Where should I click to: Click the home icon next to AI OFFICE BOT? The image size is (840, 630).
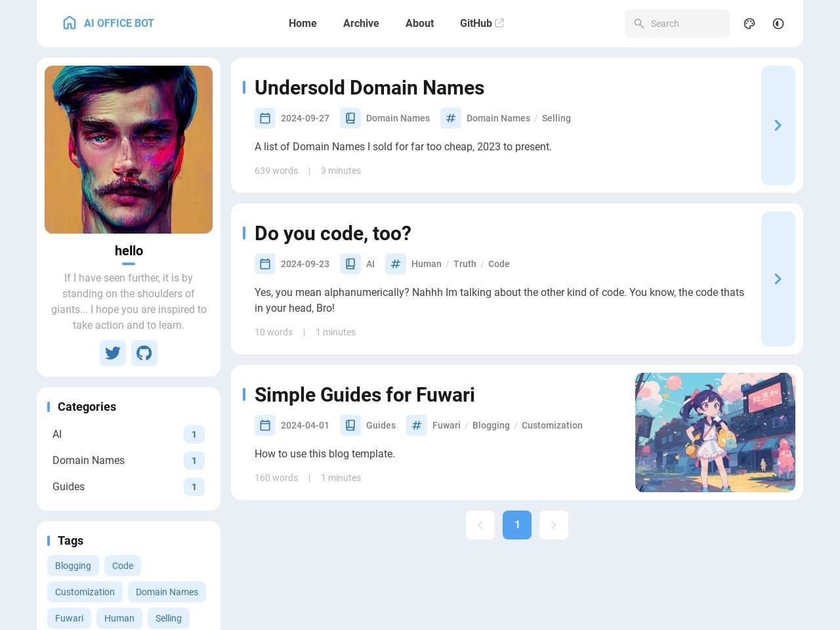click(x=70, y=23)
